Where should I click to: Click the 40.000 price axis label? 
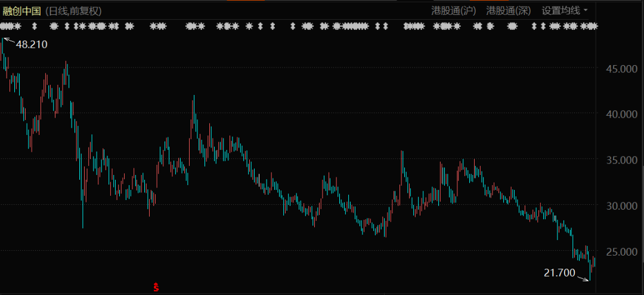tap(622, 114)
